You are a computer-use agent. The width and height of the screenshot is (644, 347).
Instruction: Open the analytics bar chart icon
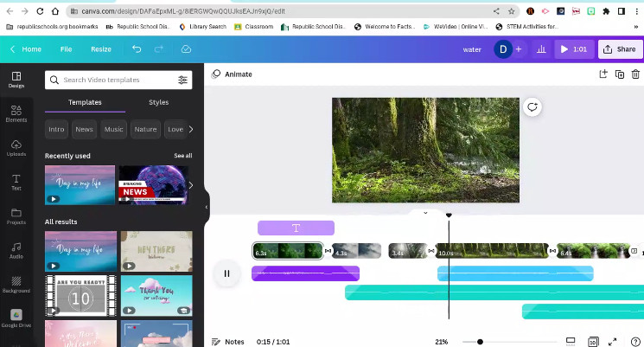click(541, 49)
